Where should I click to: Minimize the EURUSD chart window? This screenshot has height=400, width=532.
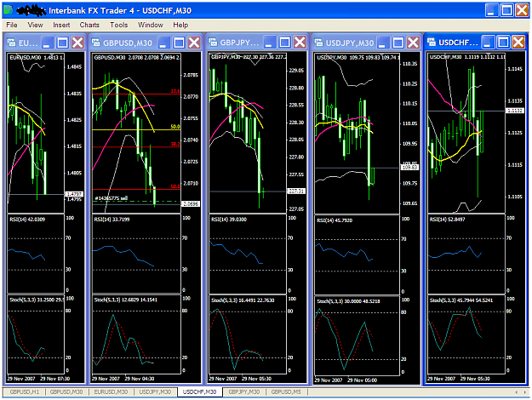pos(47,43)
